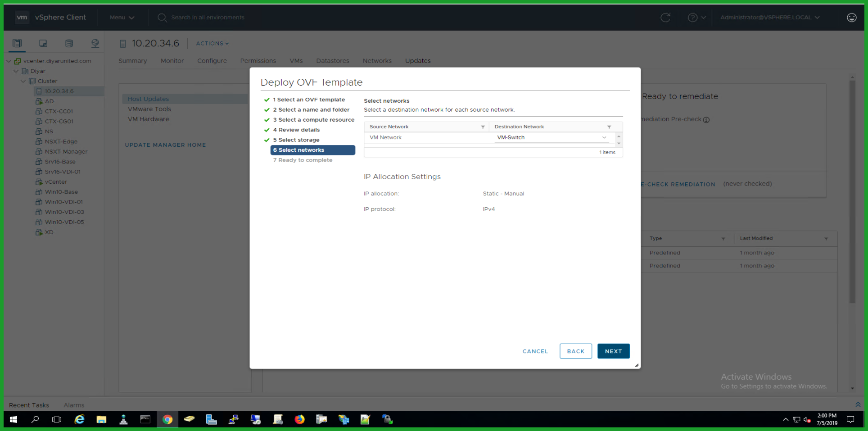The image size is (868, 431).
Task: Filter the Source Network column
Action: (483, 127)
